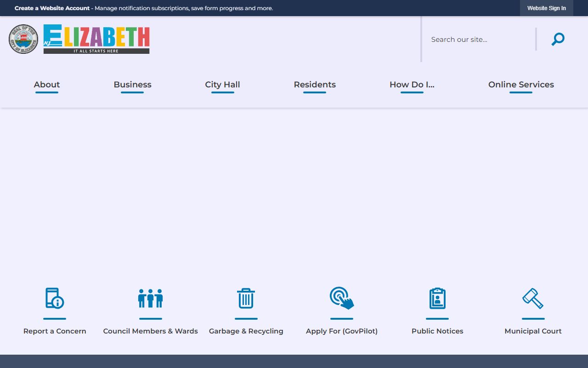Open the City Hall dropdown menu
The height and width of the screenshot is (368, 588).
pyautogui.click(x=222, y=85)
